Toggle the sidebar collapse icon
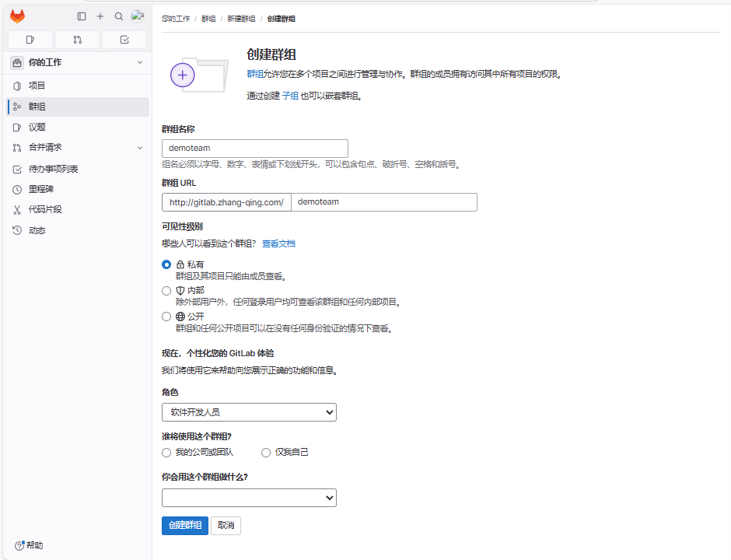The height and width of the screenshot is (560, 731). click(82, 16)
